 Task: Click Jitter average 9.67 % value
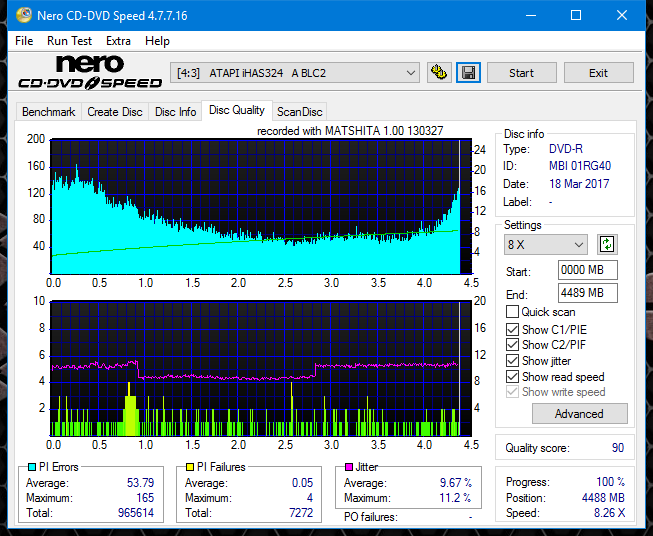(456, 483)
